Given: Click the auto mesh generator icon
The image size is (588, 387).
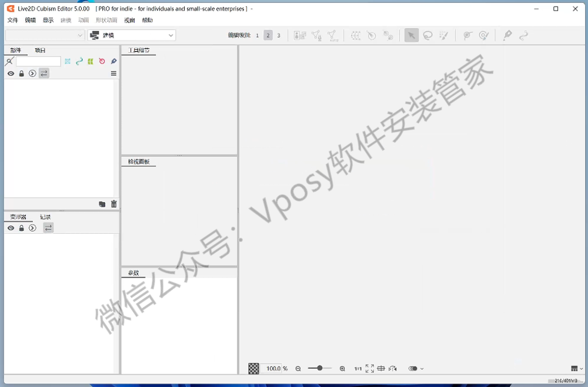Looking at the screenshot, I should [x=333, y=36].
